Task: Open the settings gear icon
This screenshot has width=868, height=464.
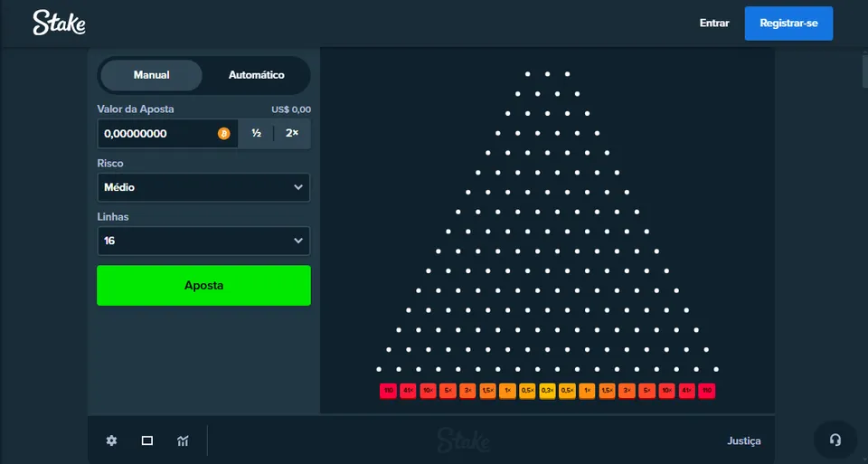Action: point(112,440)
